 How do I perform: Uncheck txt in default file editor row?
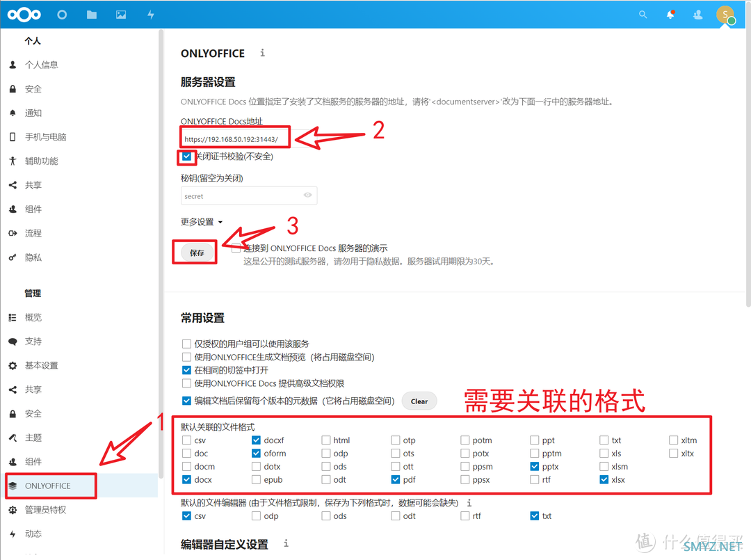(535, 516)
